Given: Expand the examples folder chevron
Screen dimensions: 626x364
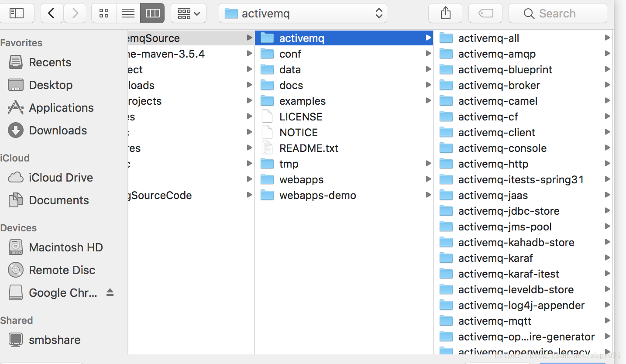Looking at the screenshot, I should [x=428, y=101].
